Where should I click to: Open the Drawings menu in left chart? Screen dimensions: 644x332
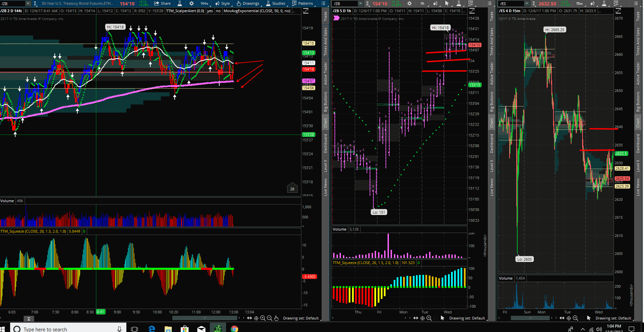(x=248, y=3)
